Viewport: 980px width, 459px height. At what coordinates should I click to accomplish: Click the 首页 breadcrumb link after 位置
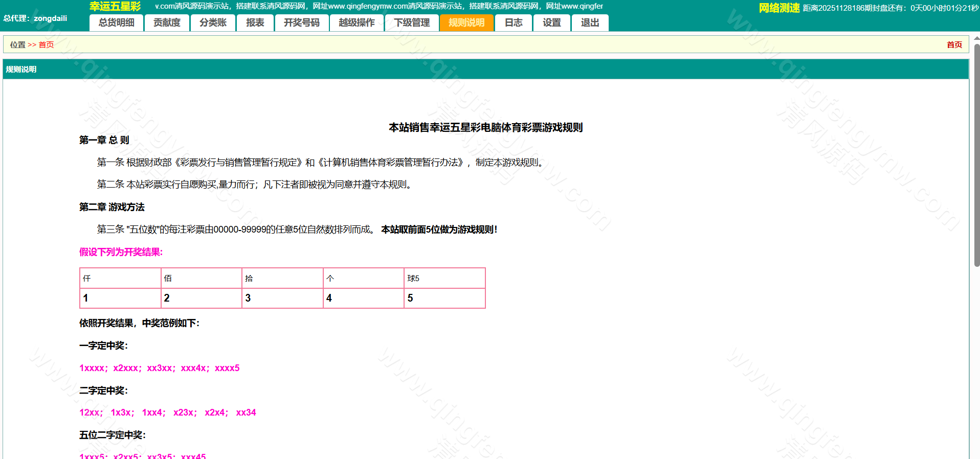(x=46, y=45)
